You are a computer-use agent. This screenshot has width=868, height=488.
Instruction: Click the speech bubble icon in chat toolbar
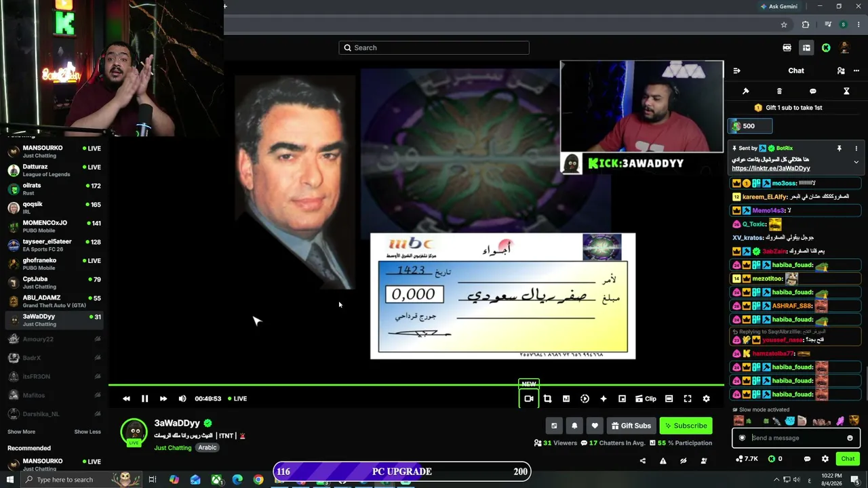(812, 91)
